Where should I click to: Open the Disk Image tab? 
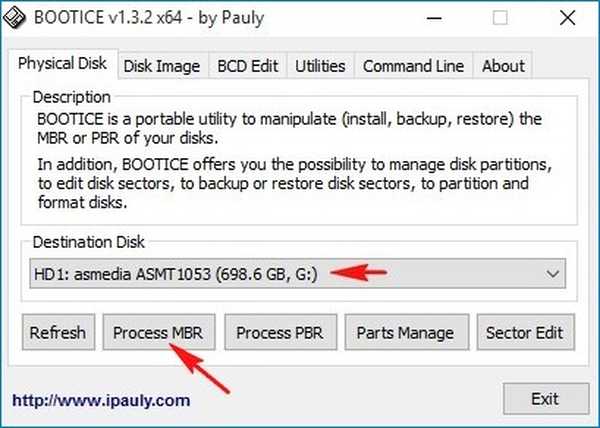click(x=162, y=66)
